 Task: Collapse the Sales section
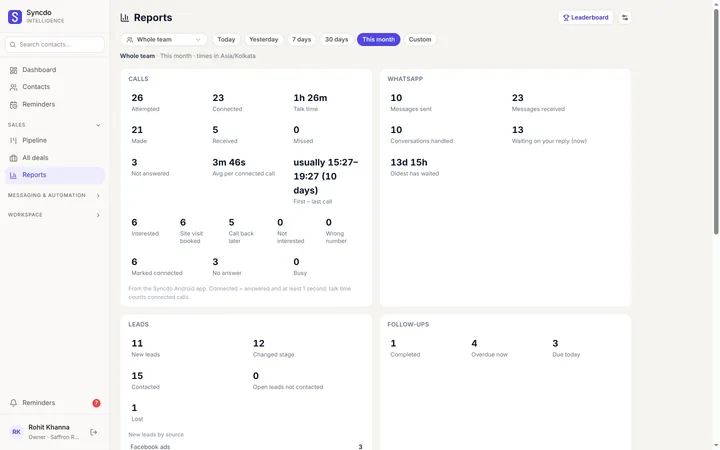coord(98,125)
